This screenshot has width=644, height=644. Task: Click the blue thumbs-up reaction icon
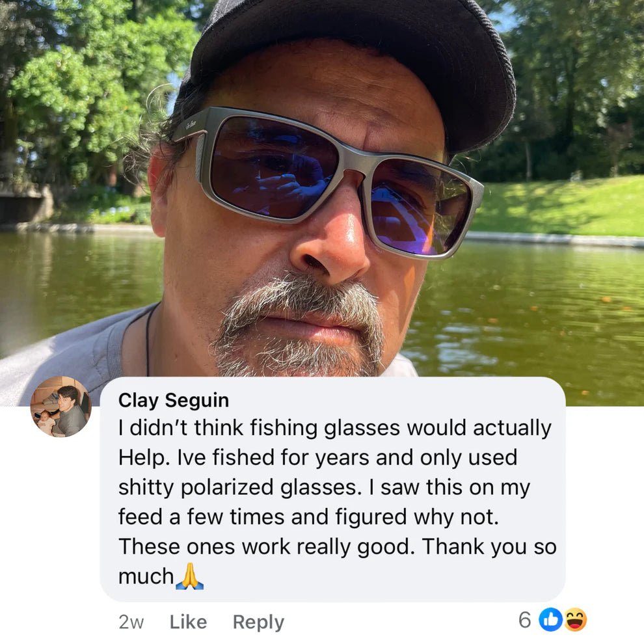[550, 620]
